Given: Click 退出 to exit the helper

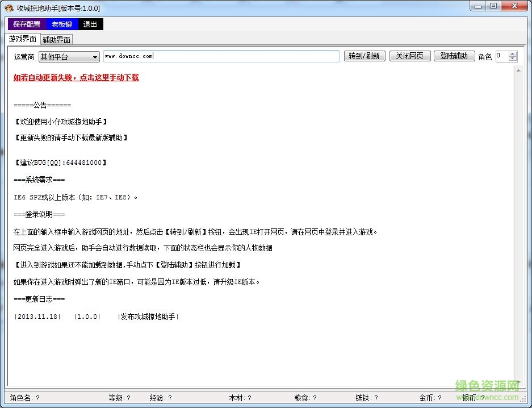Looking at the screenshot, I should coord(89,24).
